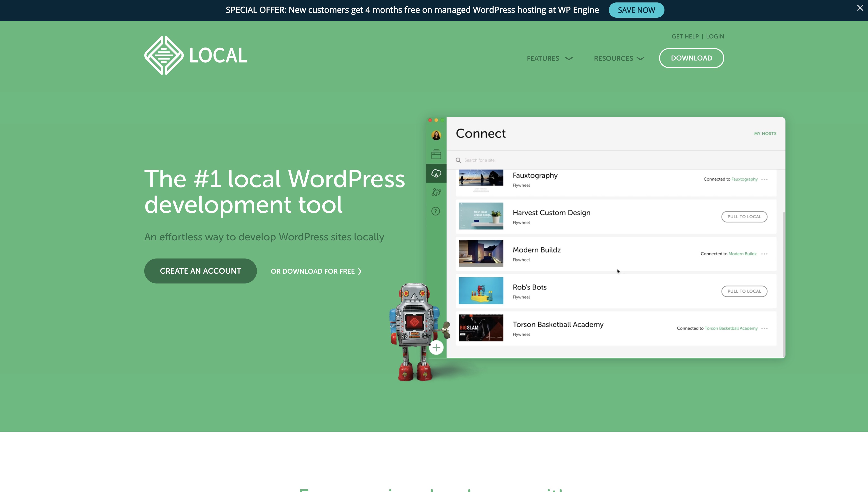Click the Harvest Custom Design thumbnail

coord(481,216)
